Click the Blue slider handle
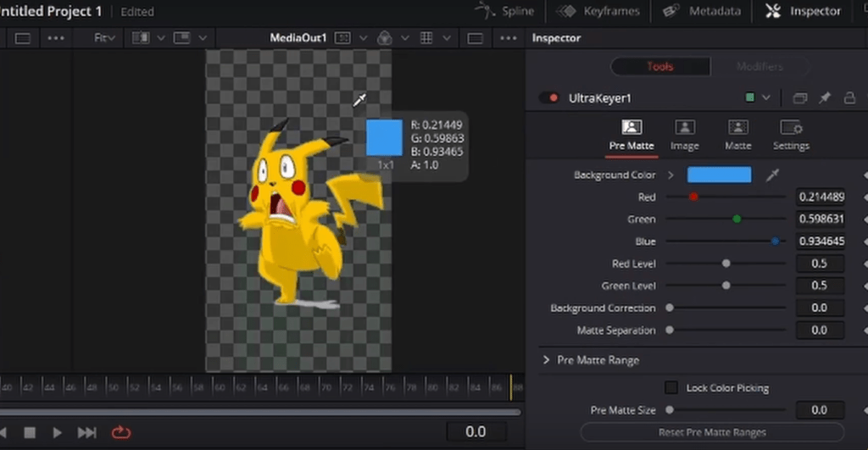The width and height of the screenshot is (868, 450). click(775, 241)
